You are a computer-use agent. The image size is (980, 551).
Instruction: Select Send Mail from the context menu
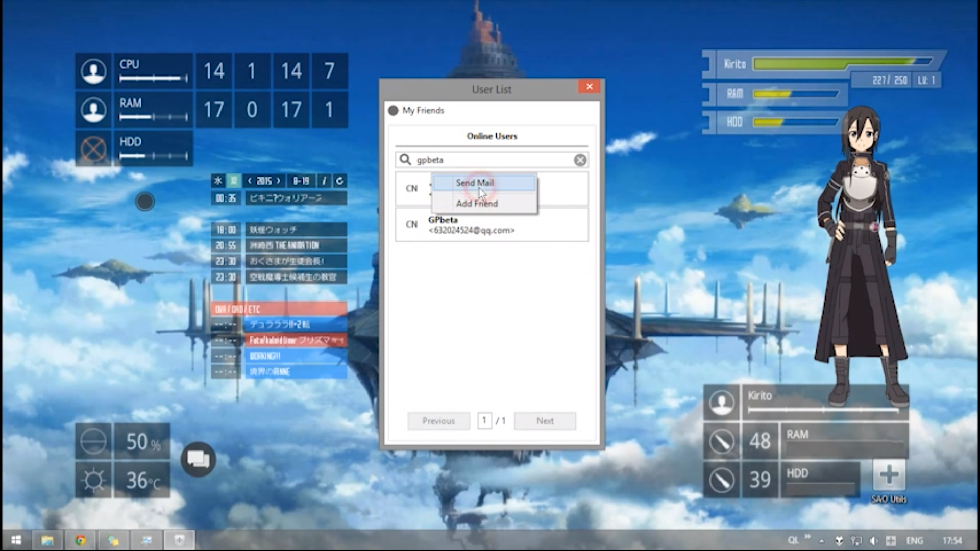475,183
